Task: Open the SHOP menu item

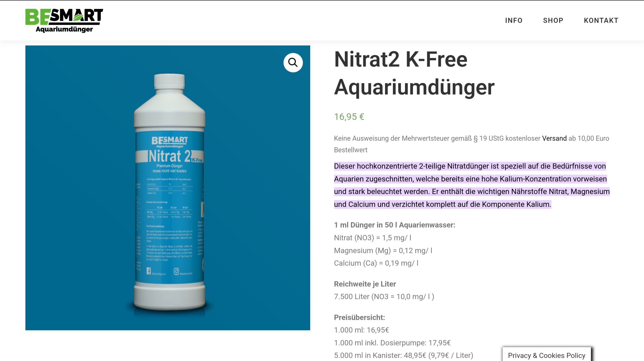Action: 553,20
